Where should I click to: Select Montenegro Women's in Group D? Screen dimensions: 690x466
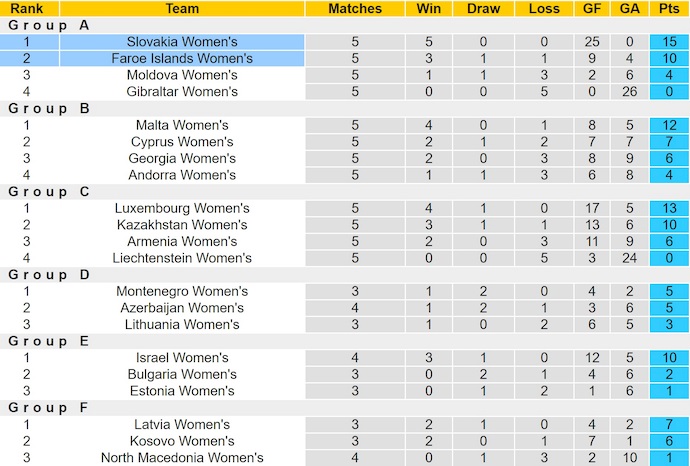(x=182, y=291)
